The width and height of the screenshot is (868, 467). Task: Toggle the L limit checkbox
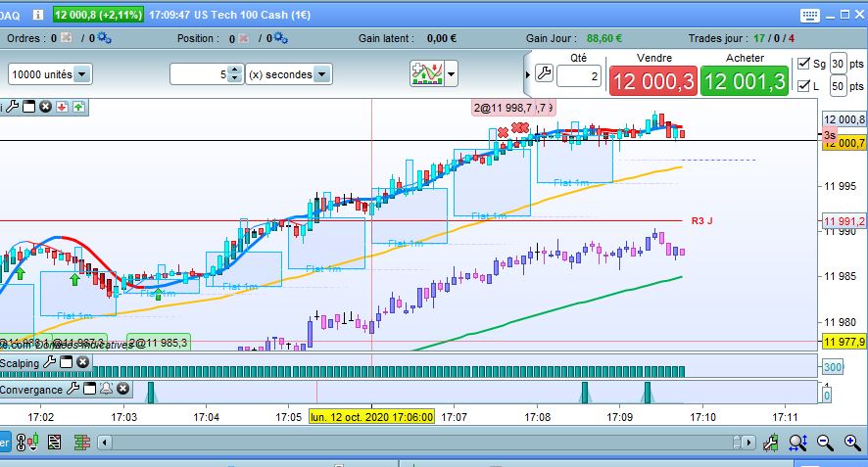tap(803, 86)
